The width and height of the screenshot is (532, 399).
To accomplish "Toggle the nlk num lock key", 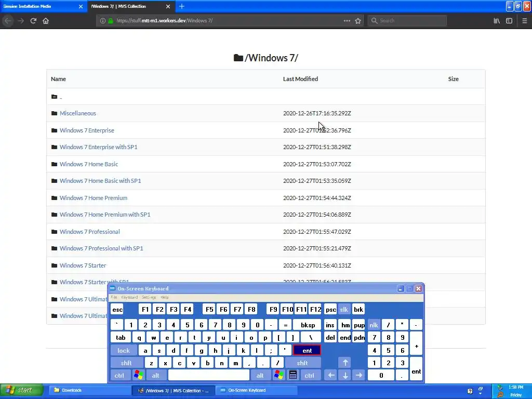I will [x=374, y=325].
